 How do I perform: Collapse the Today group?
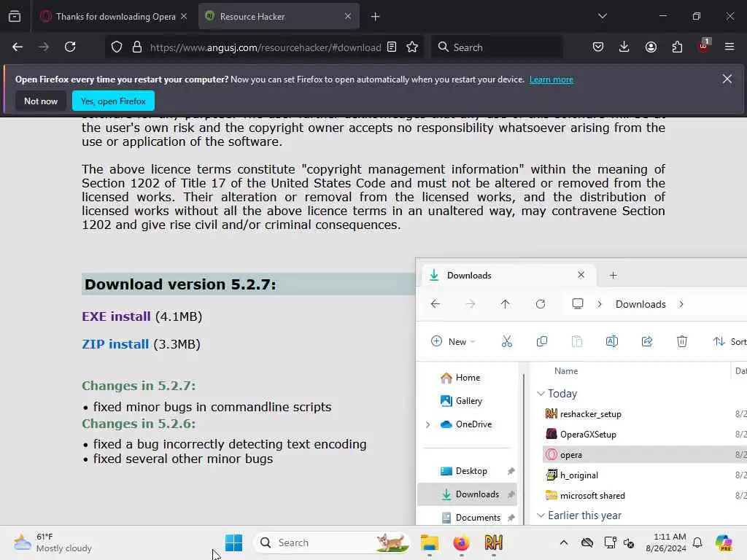[x=541, y=393]
